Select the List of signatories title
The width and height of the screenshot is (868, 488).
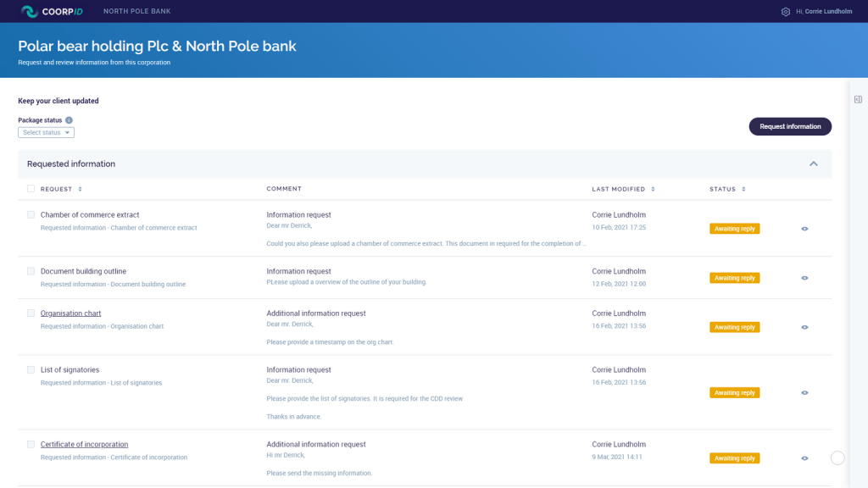coord(70,369)
